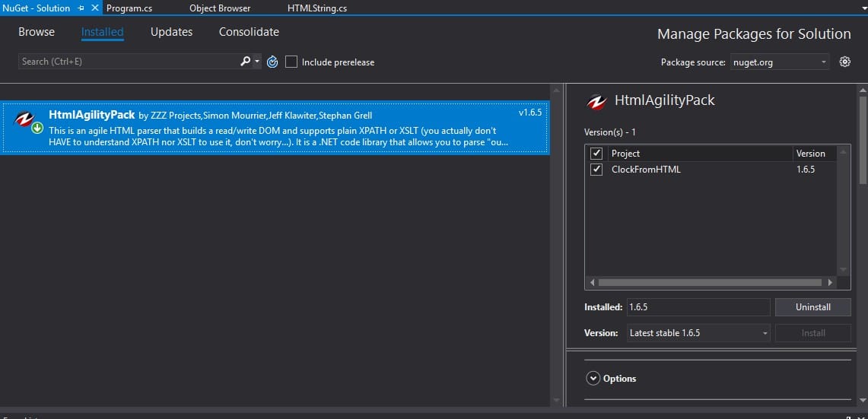Click the package search box
Image resolution: width=868 pixels, height=419 pixels.
pyautogui.click(x=129, y=62)
